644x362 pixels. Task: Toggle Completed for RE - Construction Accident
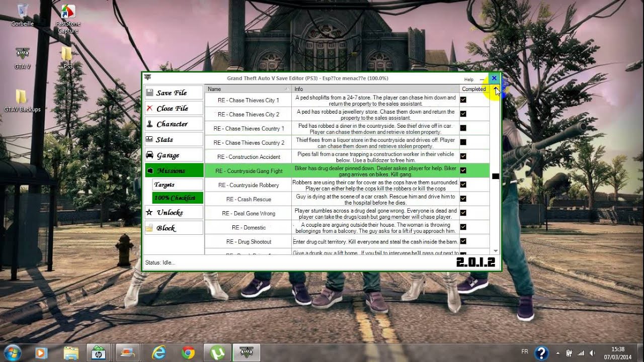click(463, 156)
